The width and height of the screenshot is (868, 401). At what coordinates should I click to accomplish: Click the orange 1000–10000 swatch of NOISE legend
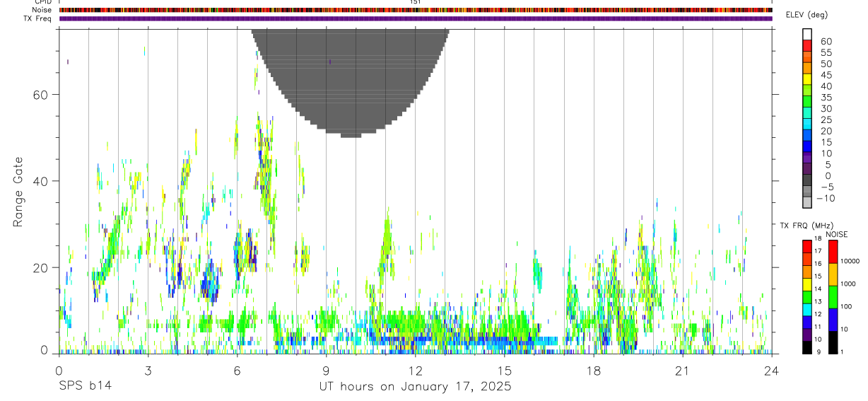tap(833, 274)
